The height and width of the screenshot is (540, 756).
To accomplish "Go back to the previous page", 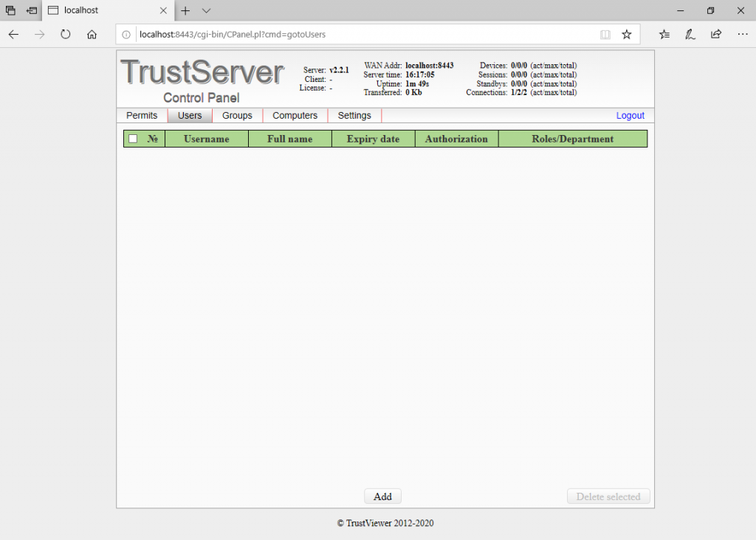I will 13,34.
